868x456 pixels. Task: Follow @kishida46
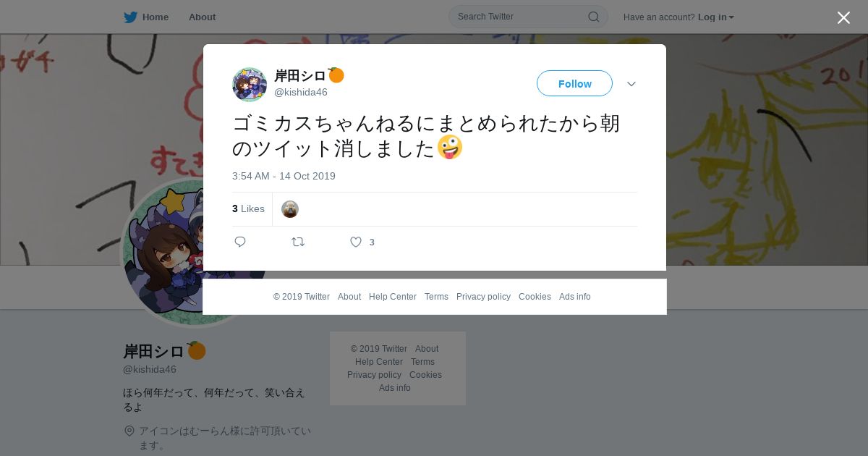pyautogui.click(x=574, y=83)
